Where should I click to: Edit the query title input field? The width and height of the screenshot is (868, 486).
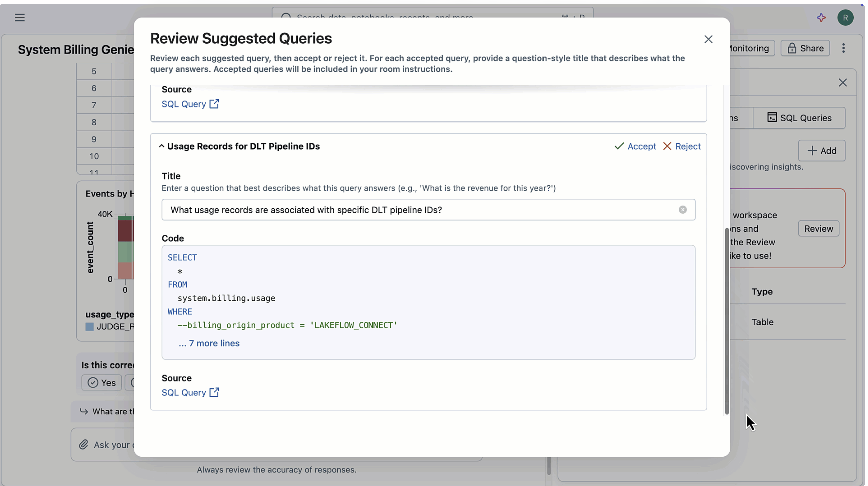point(428,210)
